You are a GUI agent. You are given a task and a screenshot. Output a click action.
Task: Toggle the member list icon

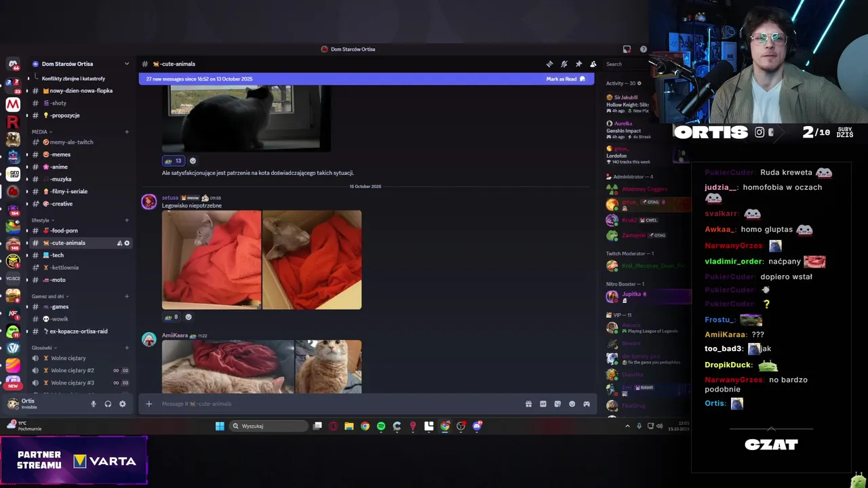point(593,64)
